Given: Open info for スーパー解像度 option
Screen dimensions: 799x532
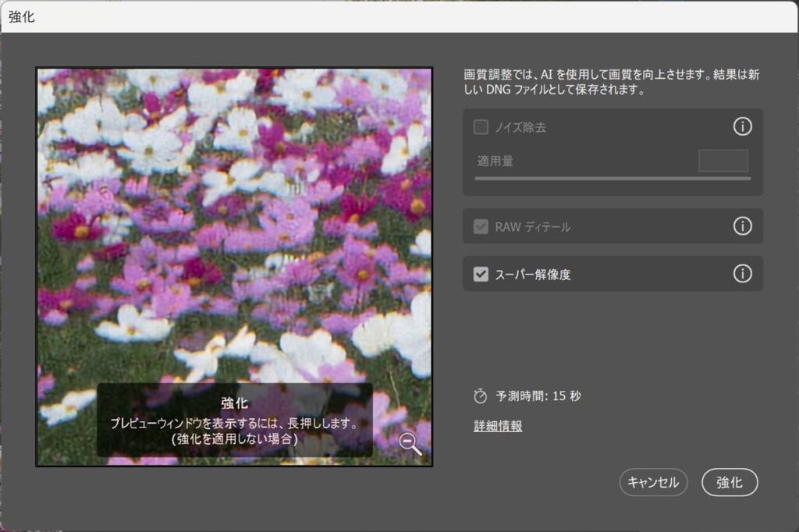Looking at the screenshot, I should pos(742,274).
